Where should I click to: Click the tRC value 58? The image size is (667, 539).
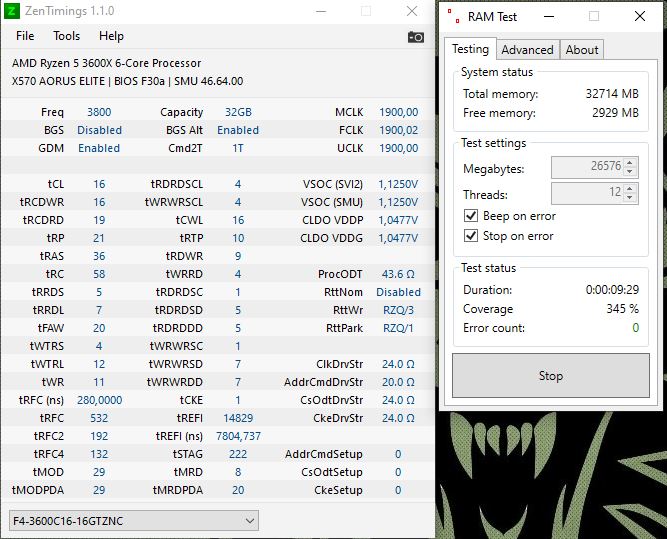point(99,274)
